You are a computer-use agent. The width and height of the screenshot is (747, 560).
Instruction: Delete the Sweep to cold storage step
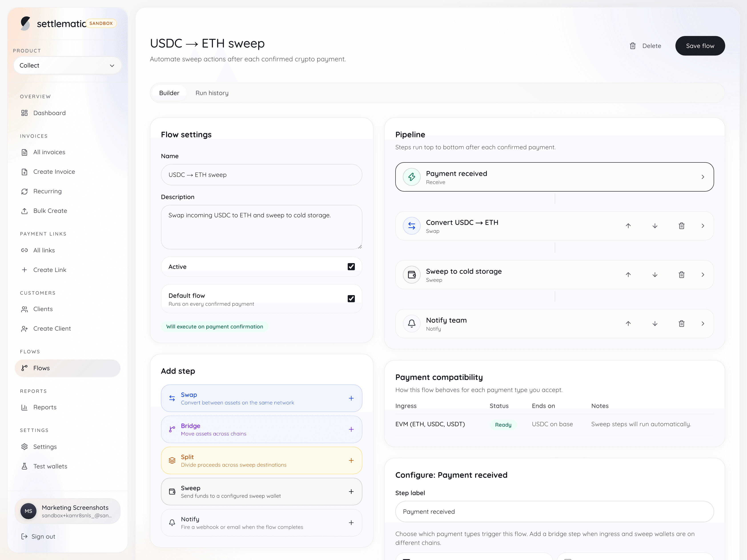coord(681,275)
